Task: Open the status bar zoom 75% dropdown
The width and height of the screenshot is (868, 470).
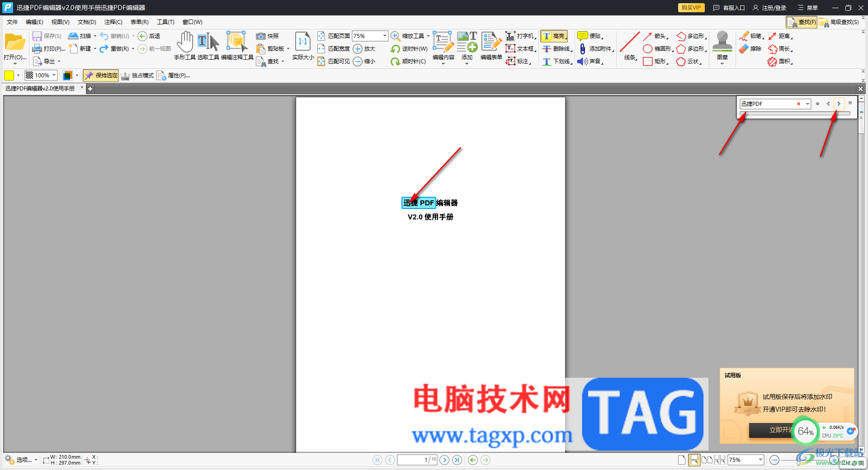Action: (x=760, y=460)
